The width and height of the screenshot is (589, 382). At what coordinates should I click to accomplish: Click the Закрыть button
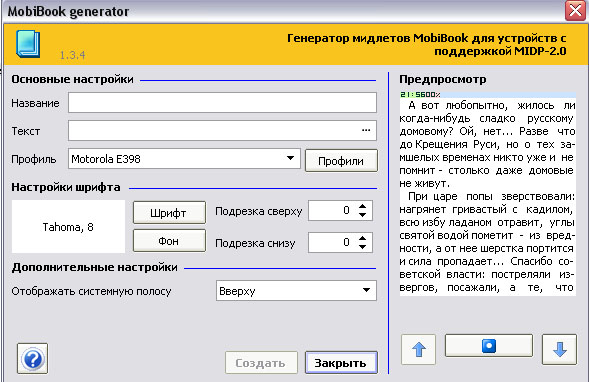tap(341, 362)
